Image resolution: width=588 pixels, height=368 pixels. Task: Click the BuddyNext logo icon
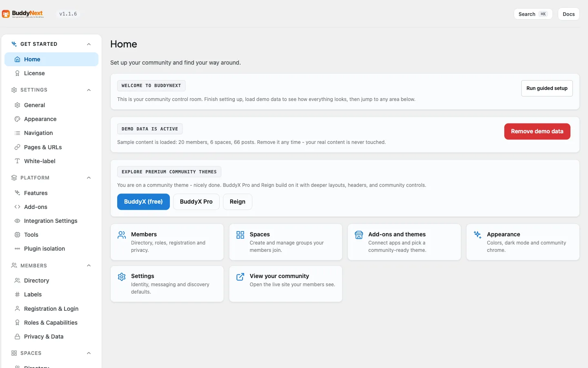pos(6,14)
